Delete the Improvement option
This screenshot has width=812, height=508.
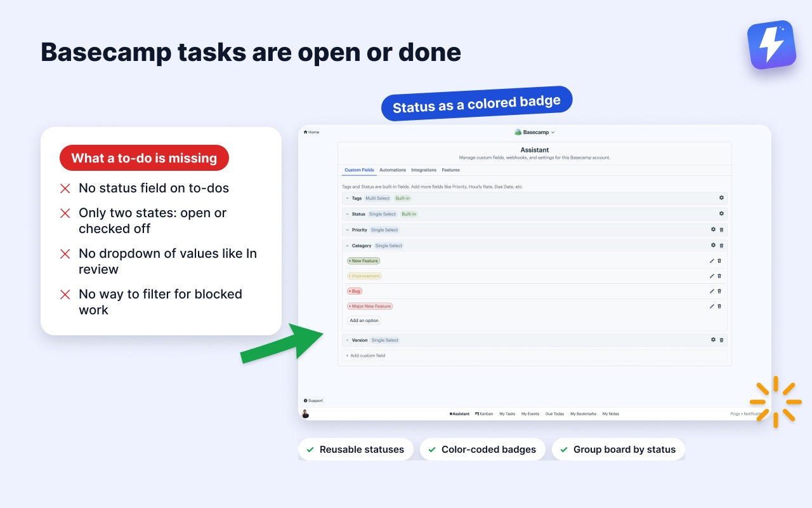pos(719,276)
